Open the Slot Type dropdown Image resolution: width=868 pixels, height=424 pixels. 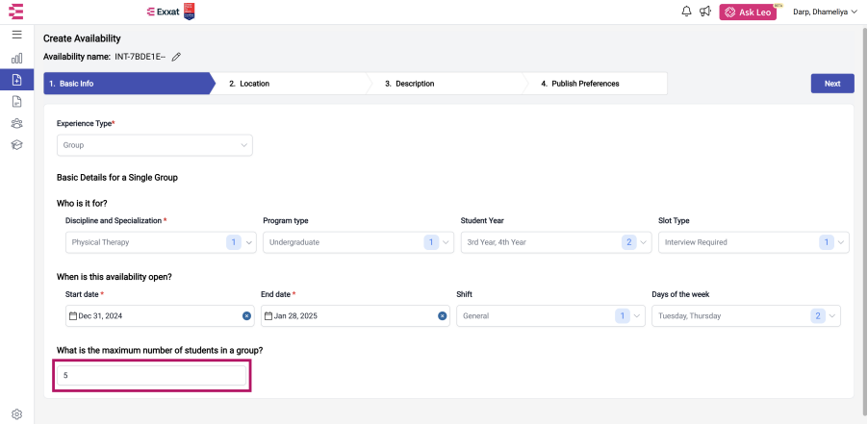pyautogui.click(x=753, y=242)
